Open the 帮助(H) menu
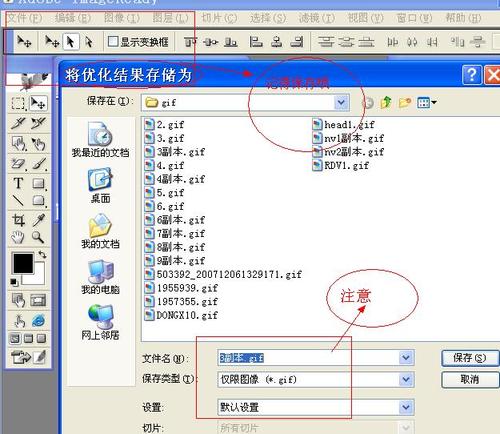The image size is (500, 434). [463, 18]
